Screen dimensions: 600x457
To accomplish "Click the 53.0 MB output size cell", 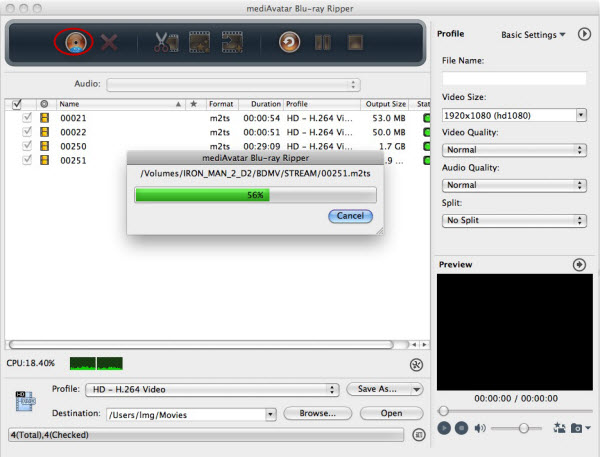I will coord(389,118).
